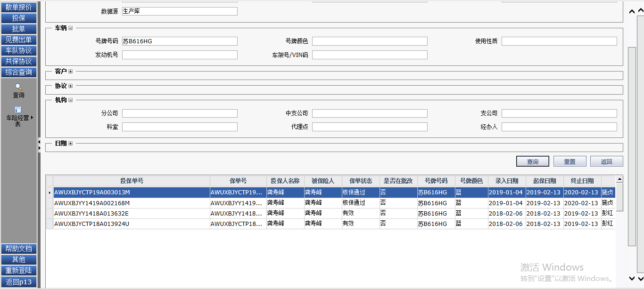The width and height of the screenshot is (644, 289).
Task: Sort by 是否在批改 column header
Action: pyautogui.click(x=398, y=181)
